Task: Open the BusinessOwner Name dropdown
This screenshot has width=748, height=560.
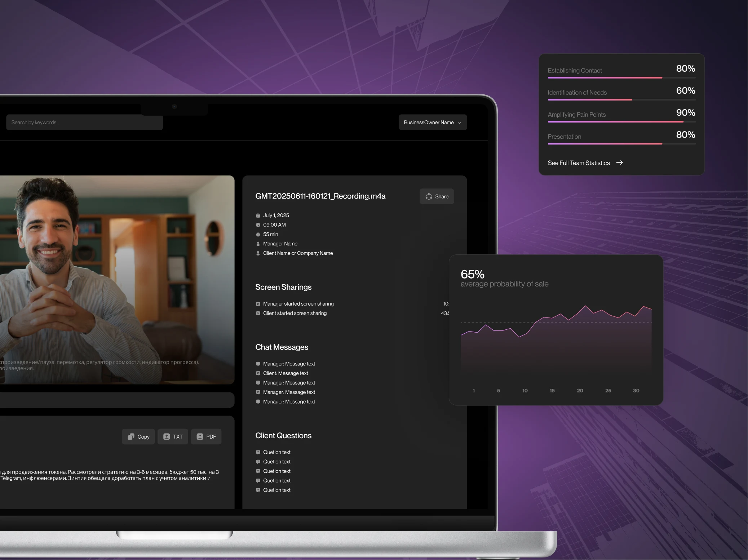Action: pos(432,122)
